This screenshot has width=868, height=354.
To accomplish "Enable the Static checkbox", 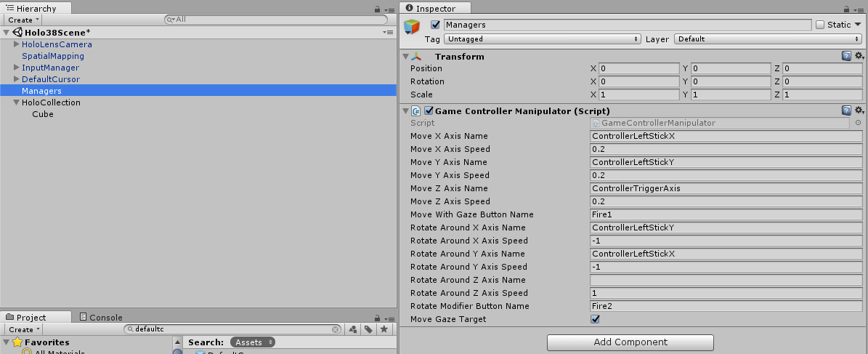I will (820, 25).
